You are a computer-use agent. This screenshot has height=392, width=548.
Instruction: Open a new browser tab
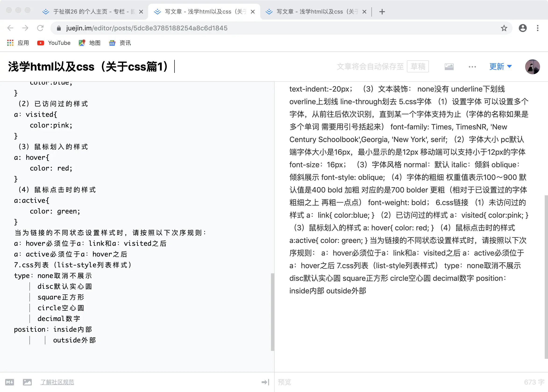click(x=382, y=12)
